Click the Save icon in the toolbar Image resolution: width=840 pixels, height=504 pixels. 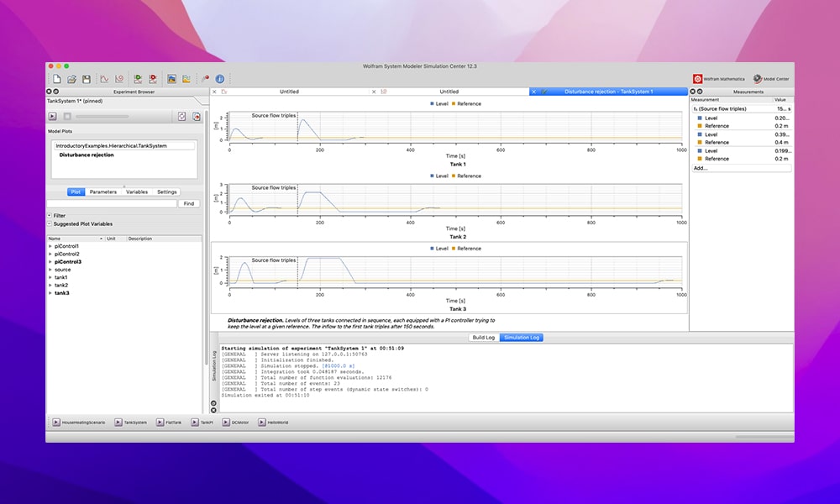(x=87, y=79)
